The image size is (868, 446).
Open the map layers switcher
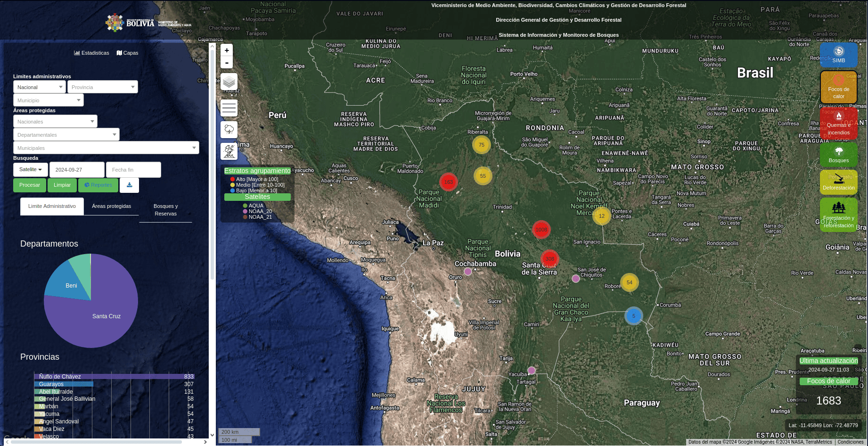[x=229, y=82]
